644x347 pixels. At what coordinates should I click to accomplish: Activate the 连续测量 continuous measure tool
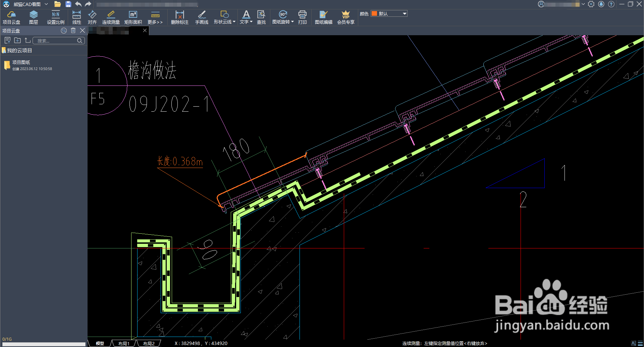coord(111,17)
